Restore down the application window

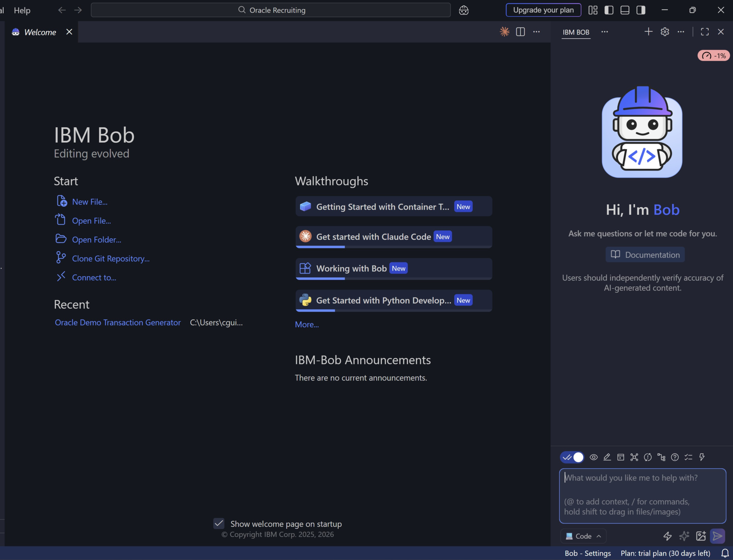[693, 10]
